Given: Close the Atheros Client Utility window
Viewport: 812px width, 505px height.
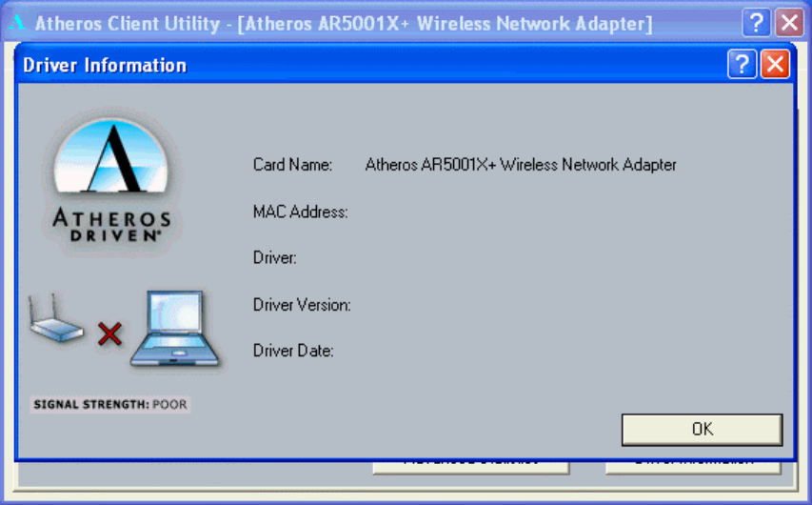Looking at the screenshot, I should point(789,23).
